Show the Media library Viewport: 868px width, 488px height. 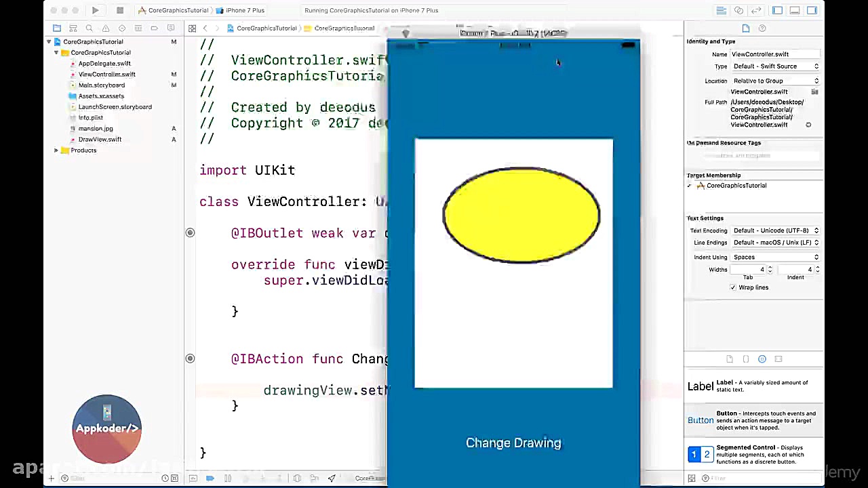click(778, 359)
